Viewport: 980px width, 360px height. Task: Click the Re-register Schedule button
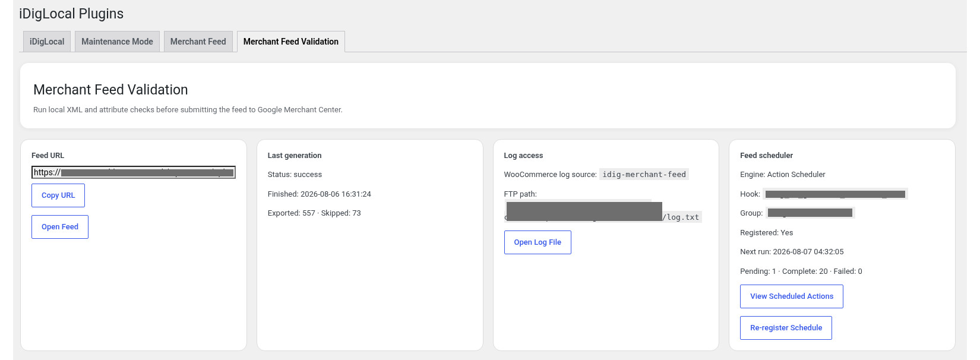786,328
